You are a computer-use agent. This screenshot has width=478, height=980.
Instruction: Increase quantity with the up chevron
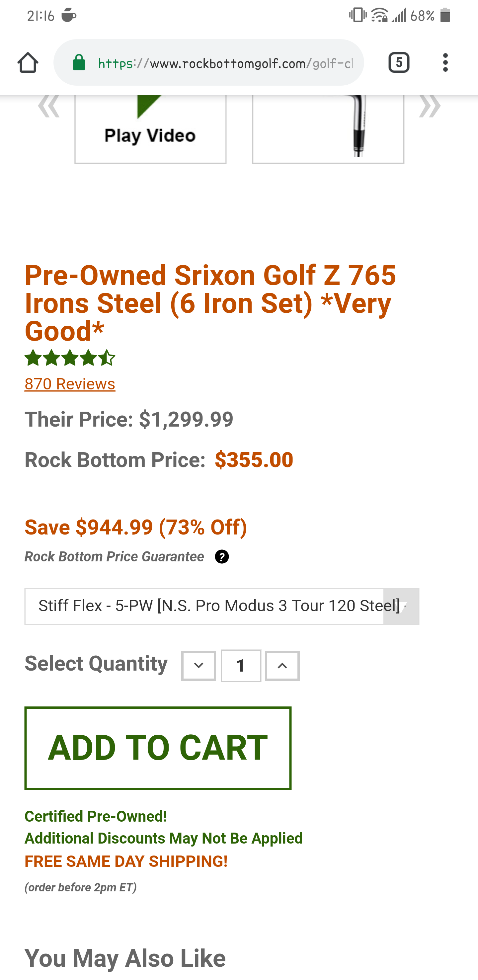click(282, 666)
